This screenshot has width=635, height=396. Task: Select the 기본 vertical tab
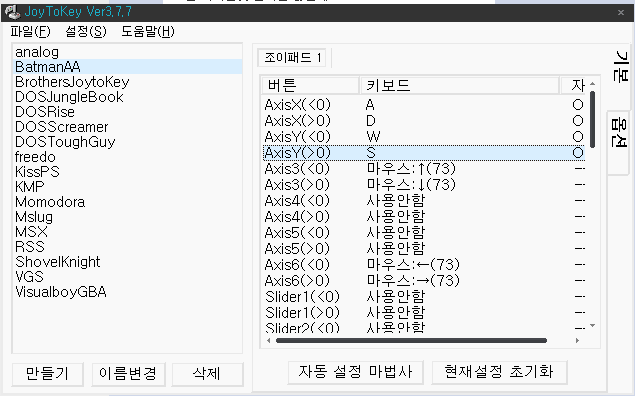point(620,66)
